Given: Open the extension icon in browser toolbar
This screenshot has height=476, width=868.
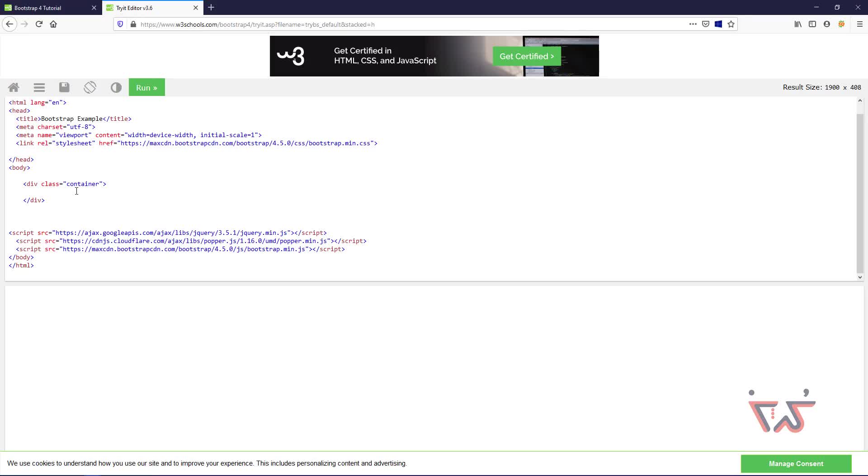Looking at the screenshot, I should (x=841, y=24).
